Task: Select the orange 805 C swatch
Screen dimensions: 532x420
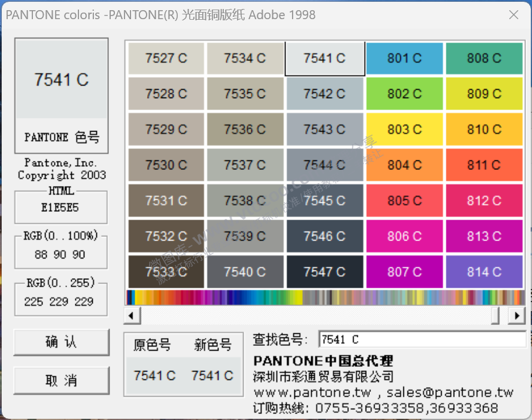Action: pos(405,200)
